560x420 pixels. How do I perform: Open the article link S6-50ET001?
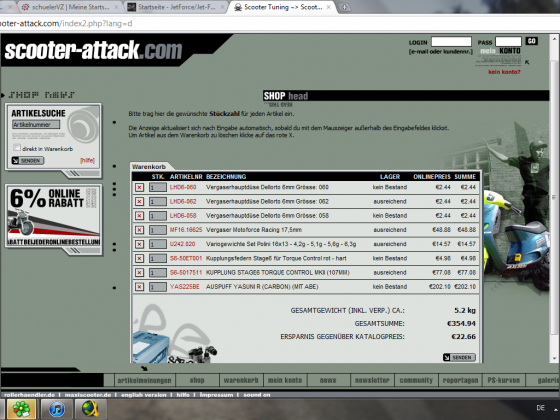[186, 258]
